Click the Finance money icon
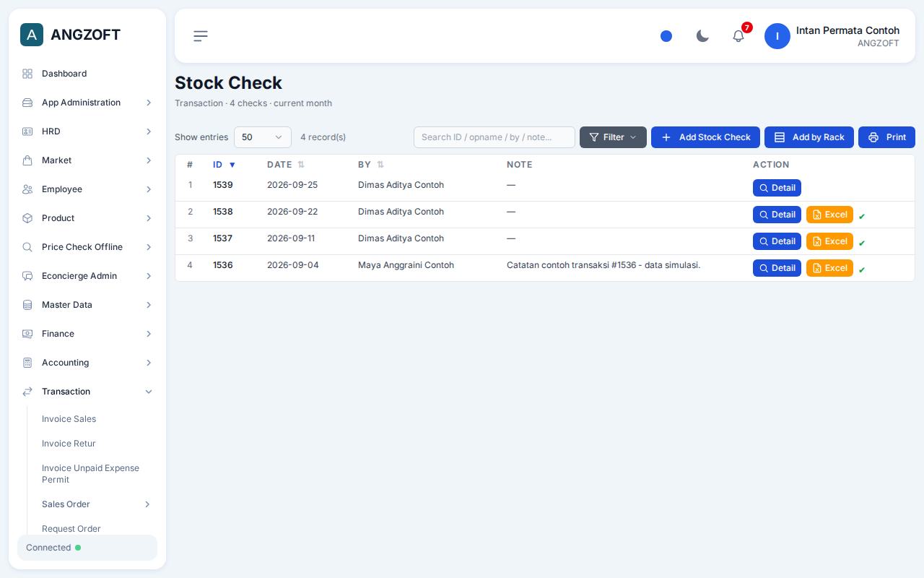Screen dimensions: 924x578 click(x=27, y=334)
